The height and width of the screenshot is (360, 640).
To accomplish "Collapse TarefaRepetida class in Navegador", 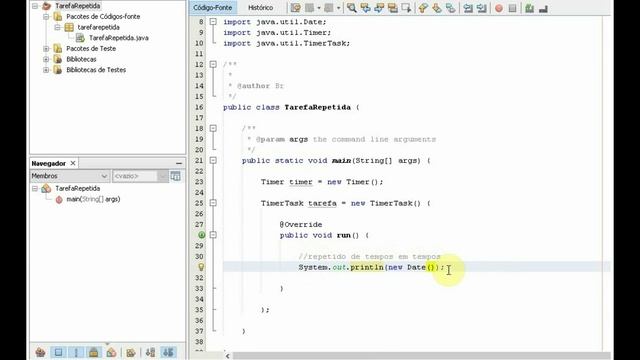I will point(35,188).
